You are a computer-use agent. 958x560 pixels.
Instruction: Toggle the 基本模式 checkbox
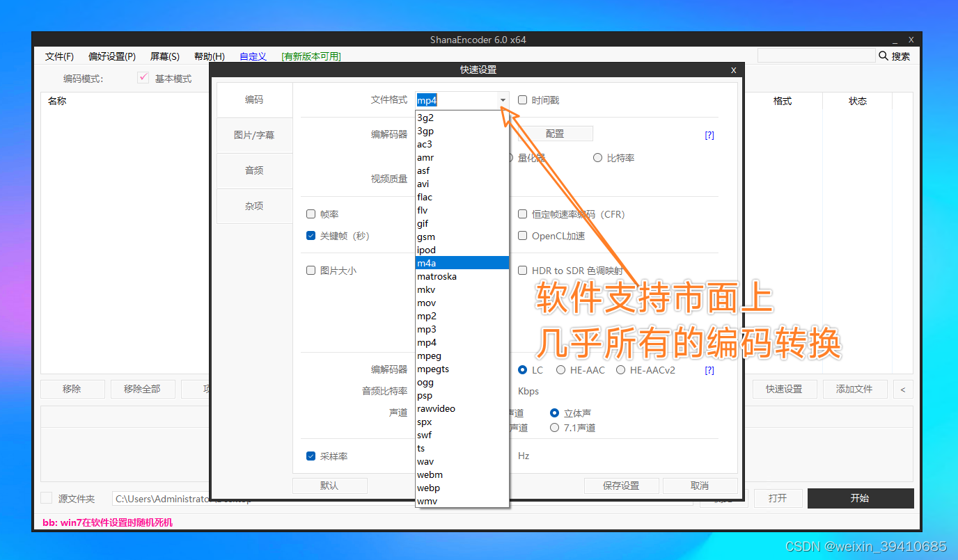point(143,78)
